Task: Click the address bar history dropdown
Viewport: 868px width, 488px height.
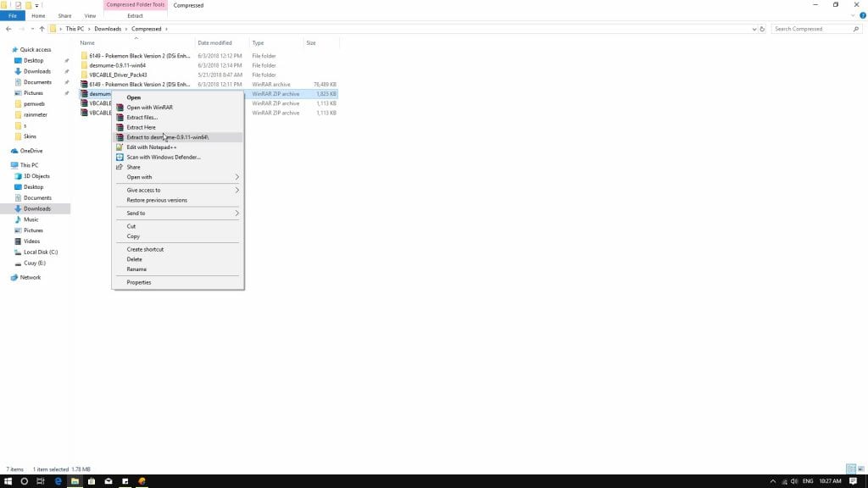Action: [754, 29]
